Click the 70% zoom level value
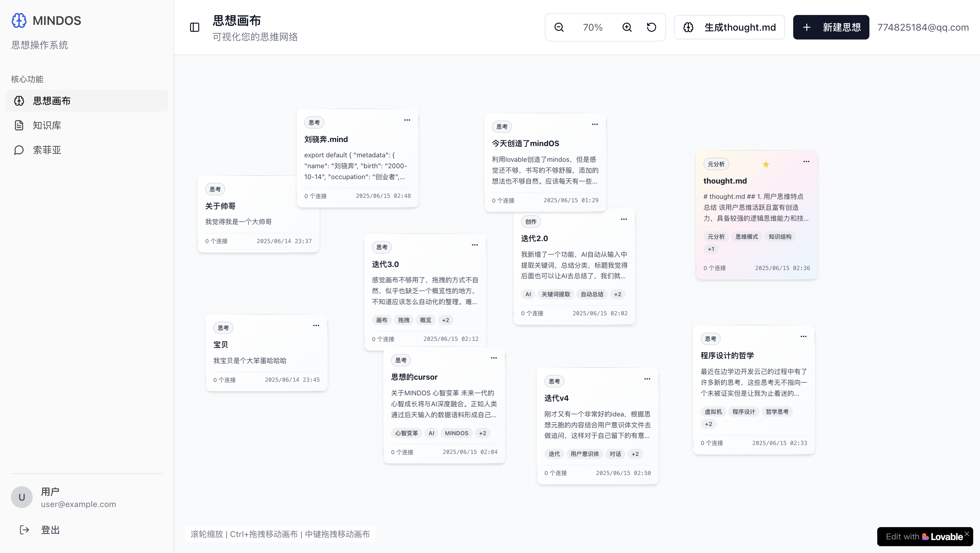Image resolution: width=980 pixels, height=553 pixels. click(x=593, y=27)
